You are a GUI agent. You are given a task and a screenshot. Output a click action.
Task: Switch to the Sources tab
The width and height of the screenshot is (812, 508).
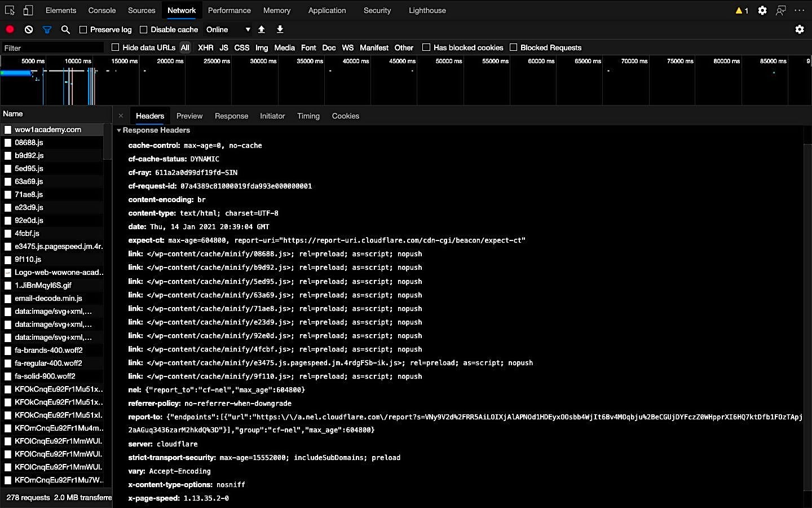[142, 11]
